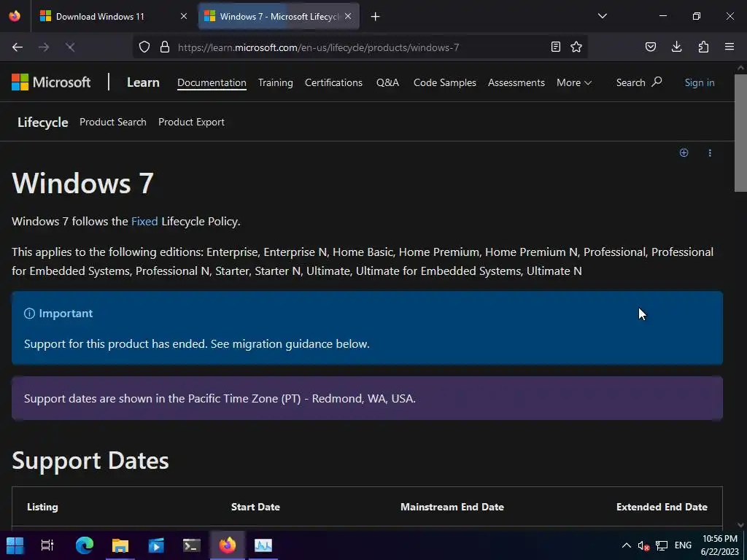
Task: Switch to Download Windows 11 tab
Action: [115, 16]
